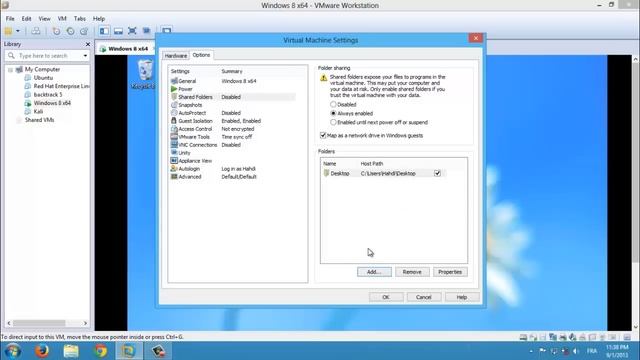Viewport: 640px width, 360px height.
Task: Select Kali in the library tree
Action: [38, 111]
